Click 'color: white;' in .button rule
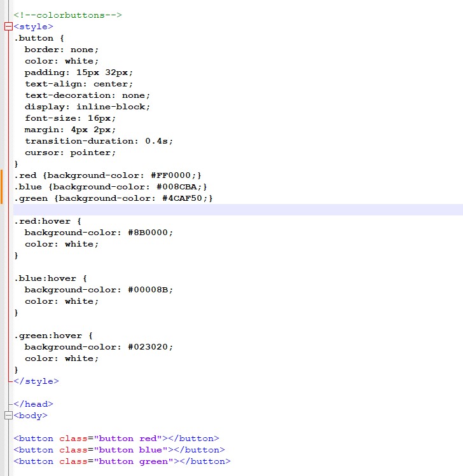 coord(62,61)
